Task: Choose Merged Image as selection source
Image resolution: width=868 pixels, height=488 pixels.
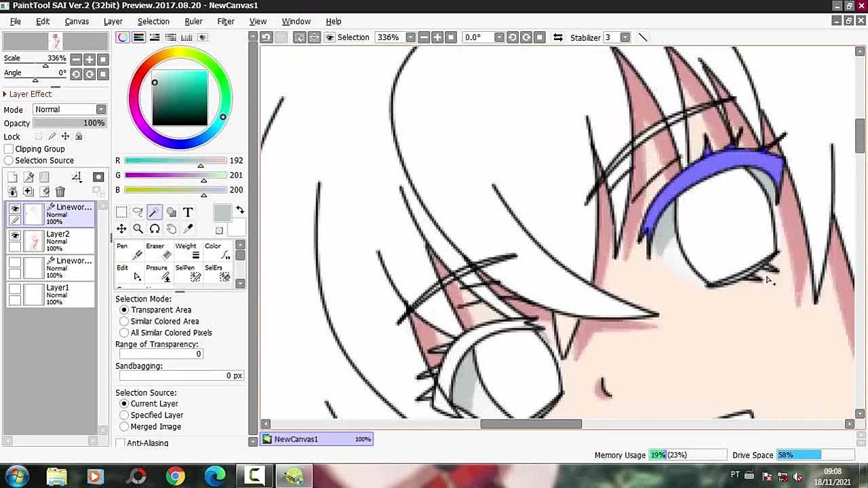Action: (x=124, y=426)
